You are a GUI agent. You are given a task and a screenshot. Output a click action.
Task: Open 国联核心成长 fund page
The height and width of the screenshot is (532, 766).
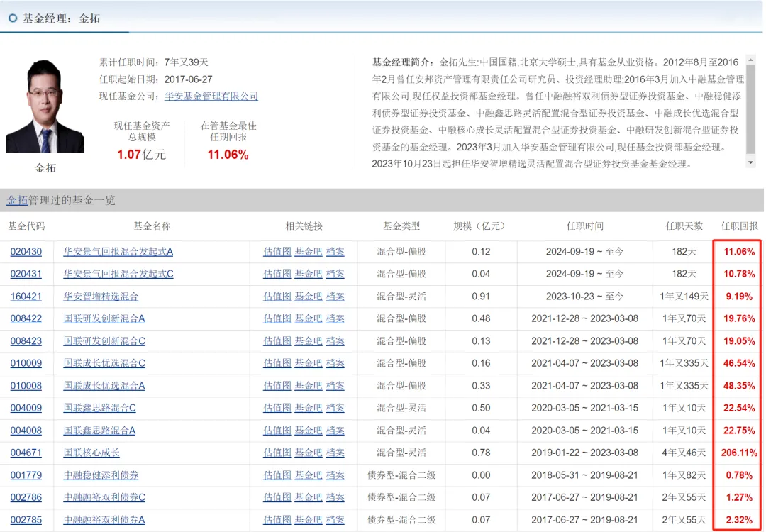pos(91,453)
